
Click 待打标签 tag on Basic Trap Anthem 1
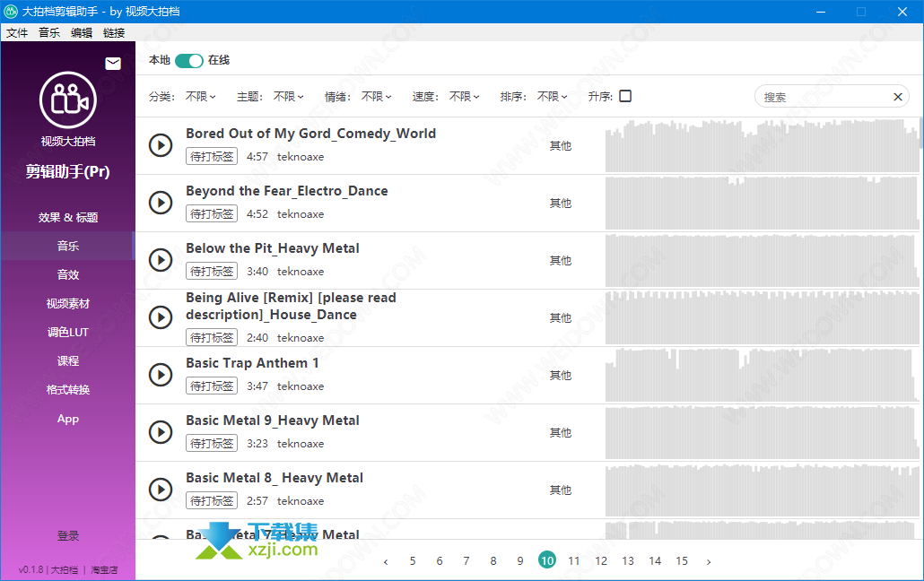point(212,386)
